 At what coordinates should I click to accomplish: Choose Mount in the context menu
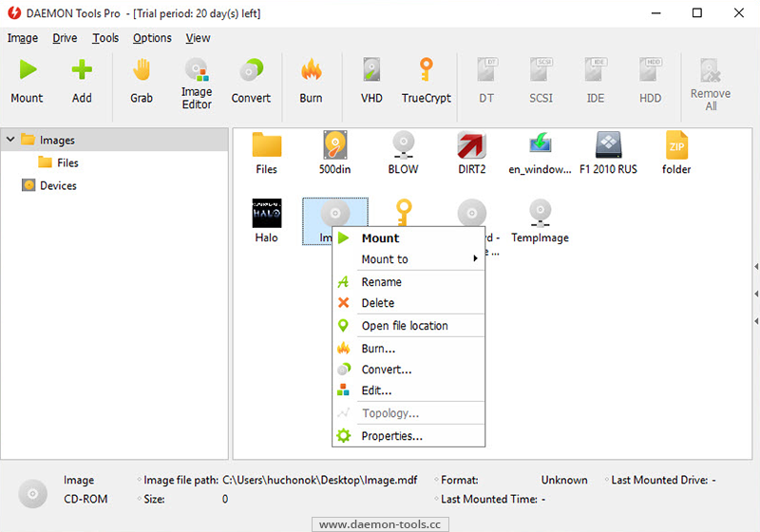point(408,237)
